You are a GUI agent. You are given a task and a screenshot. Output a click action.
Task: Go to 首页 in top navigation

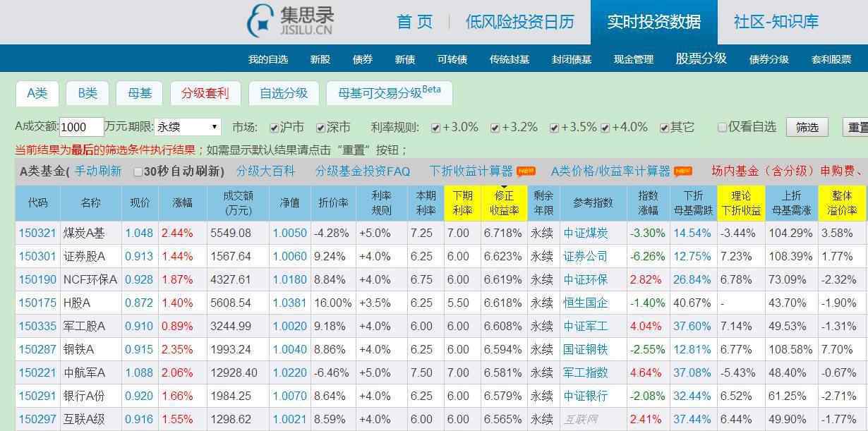415,22
